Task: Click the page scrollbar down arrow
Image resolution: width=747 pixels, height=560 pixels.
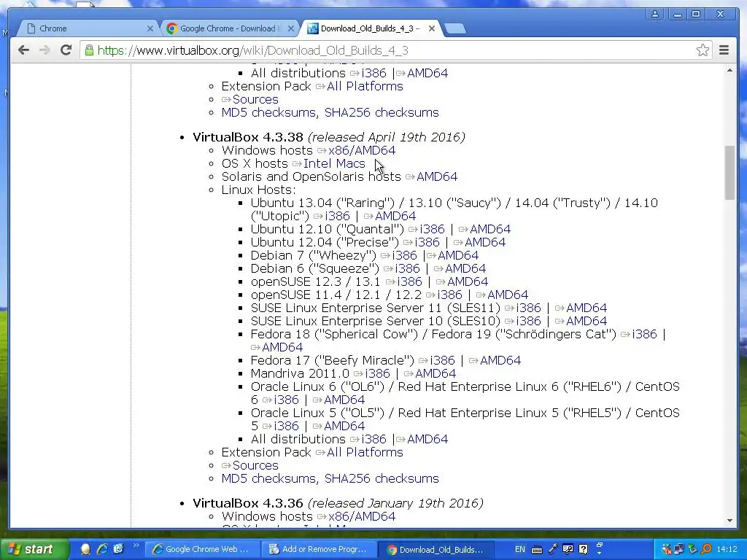Action: [729, 521]
